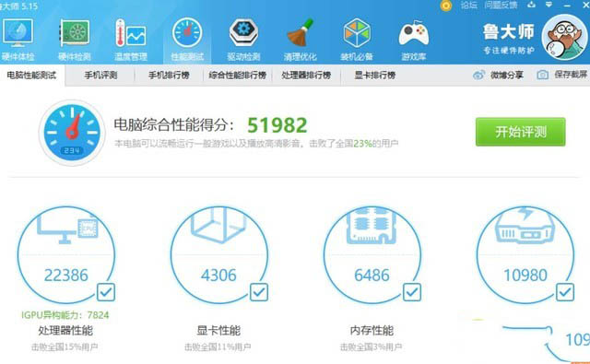Viewport: 590px width, 364px height.
Task: Click the overall score 51982
Action: [277, 125]
